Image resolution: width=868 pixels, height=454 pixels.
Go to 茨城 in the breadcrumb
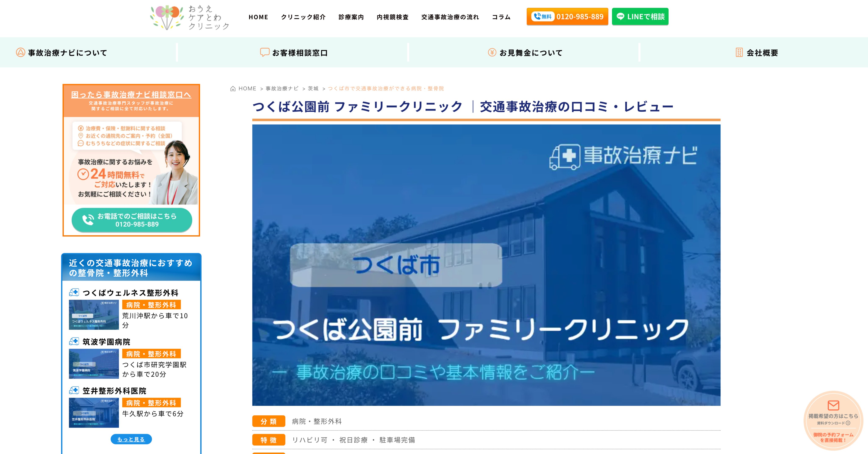pos(313,89)
